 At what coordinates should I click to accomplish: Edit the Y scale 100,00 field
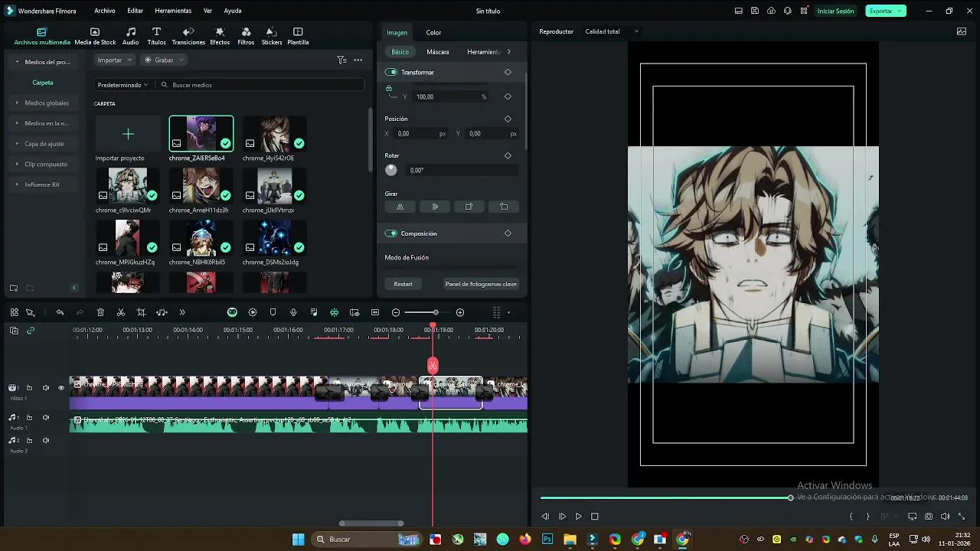coord(451,97)
